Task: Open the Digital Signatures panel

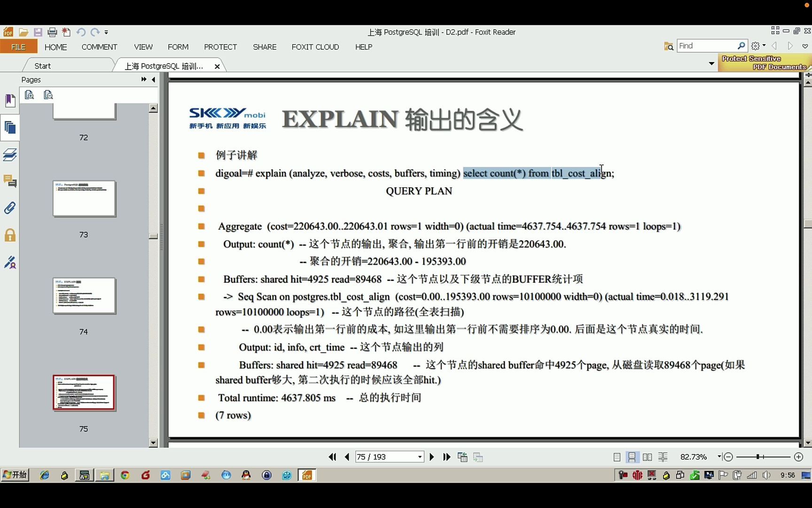Action: (10, 262)
